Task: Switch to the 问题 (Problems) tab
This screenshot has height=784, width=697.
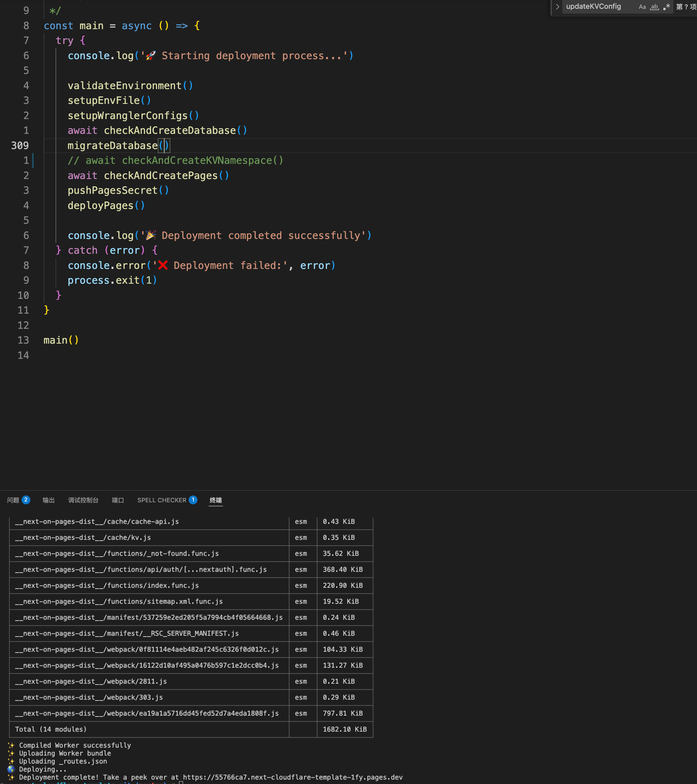Action: point(13,500)
